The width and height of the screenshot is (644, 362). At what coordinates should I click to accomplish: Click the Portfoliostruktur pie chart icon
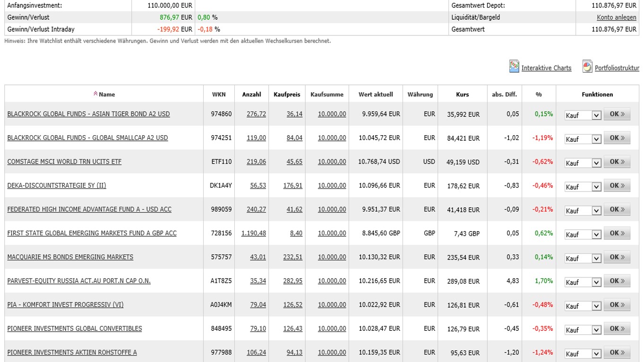pyautogui.click(x=587, y=67)
